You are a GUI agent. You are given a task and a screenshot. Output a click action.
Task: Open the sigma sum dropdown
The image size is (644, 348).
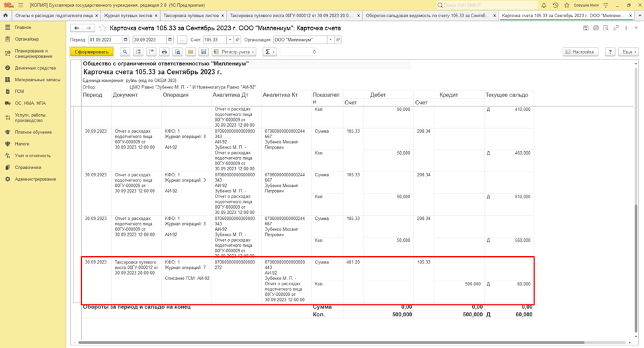[269, 52]
